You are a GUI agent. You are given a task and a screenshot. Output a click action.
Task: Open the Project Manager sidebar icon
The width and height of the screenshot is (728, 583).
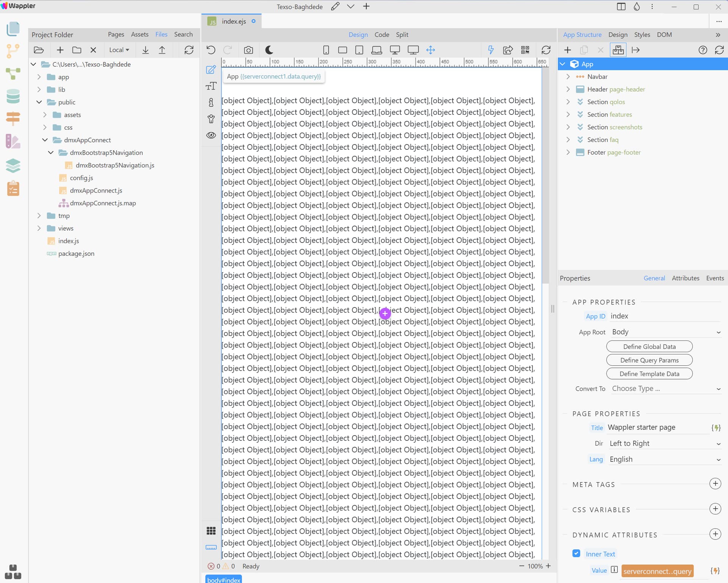tap(13, 29)
